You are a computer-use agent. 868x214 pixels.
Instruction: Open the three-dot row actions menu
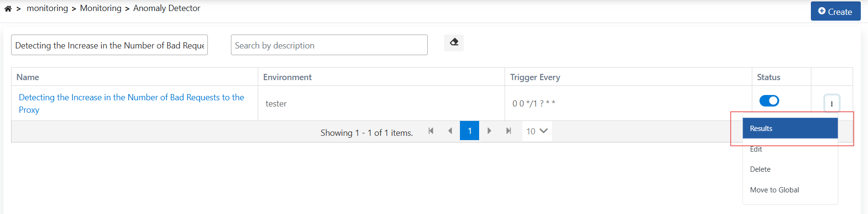coord(832,103)
